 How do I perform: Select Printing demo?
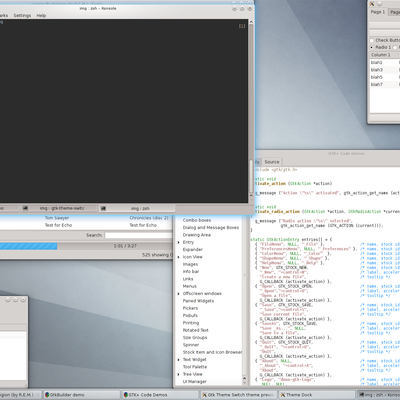tap(191, 323)
